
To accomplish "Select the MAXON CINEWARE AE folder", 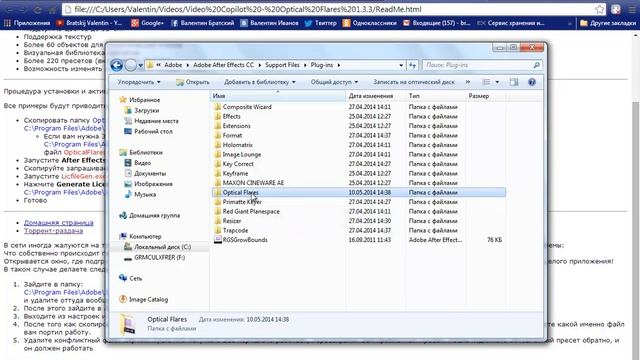I will tap(253, 183).
